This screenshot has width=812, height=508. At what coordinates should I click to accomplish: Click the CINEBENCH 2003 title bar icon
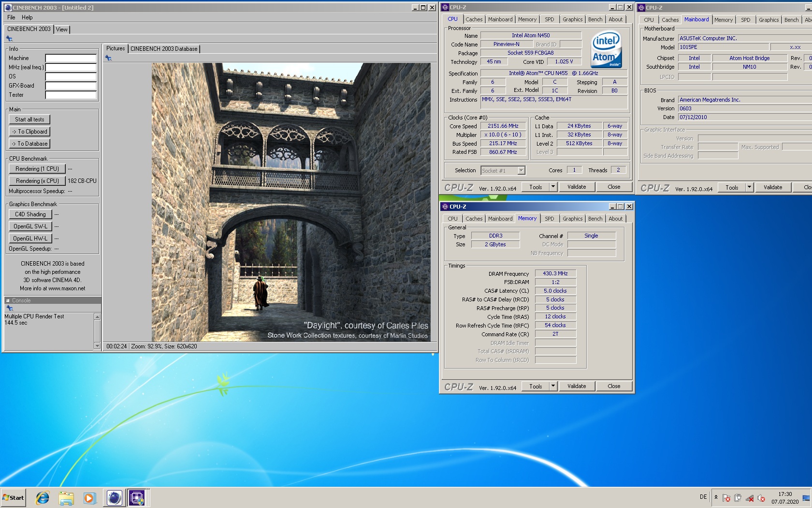(8, 8)
